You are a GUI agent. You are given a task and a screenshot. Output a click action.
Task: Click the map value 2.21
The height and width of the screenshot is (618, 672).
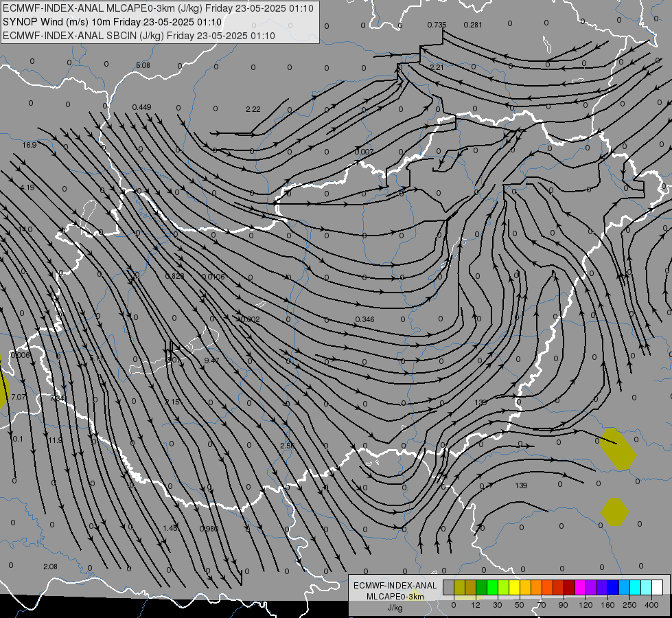click(x=437, y=67)
